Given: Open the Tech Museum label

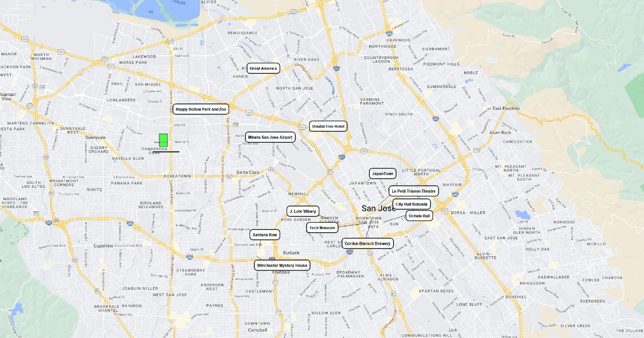Looking at the screenshot, I should click(323, 227).
